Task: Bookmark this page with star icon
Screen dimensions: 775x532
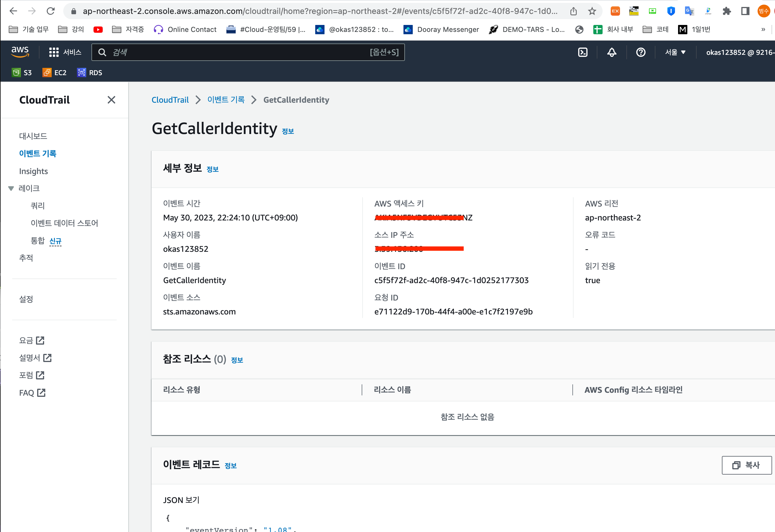Action: [592, 11]
